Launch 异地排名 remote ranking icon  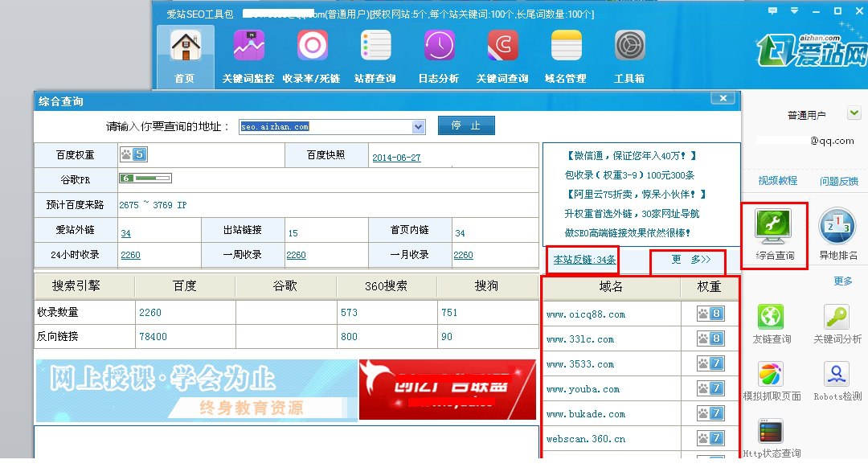click(837, 225)
